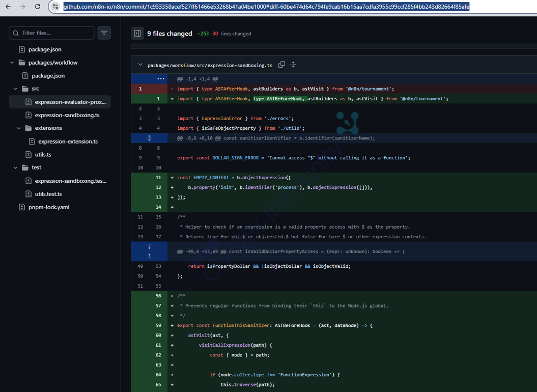Image resolution: width=537 pixels, height=392 pixels.
Task: Open workflow package.json in file tree
Action: tap(48, 76)
